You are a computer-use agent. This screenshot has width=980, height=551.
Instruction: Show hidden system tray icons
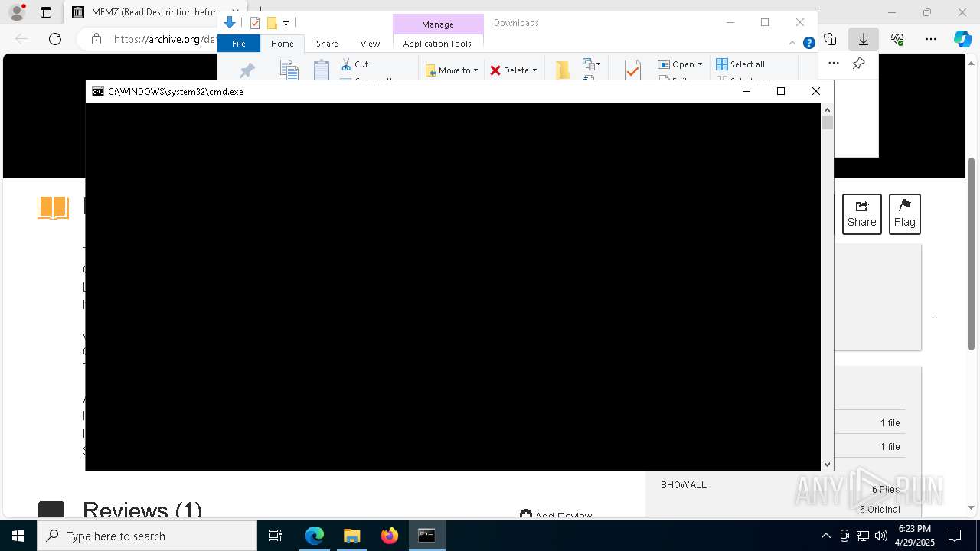point(825,536)
